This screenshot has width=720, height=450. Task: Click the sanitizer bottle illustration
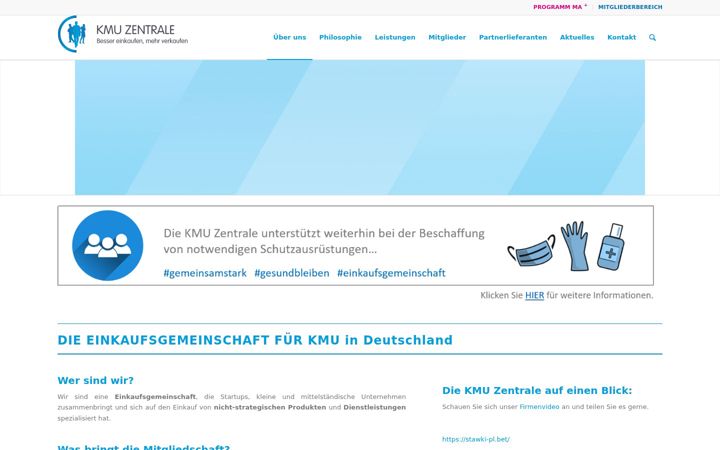click(x=611, y=247)
